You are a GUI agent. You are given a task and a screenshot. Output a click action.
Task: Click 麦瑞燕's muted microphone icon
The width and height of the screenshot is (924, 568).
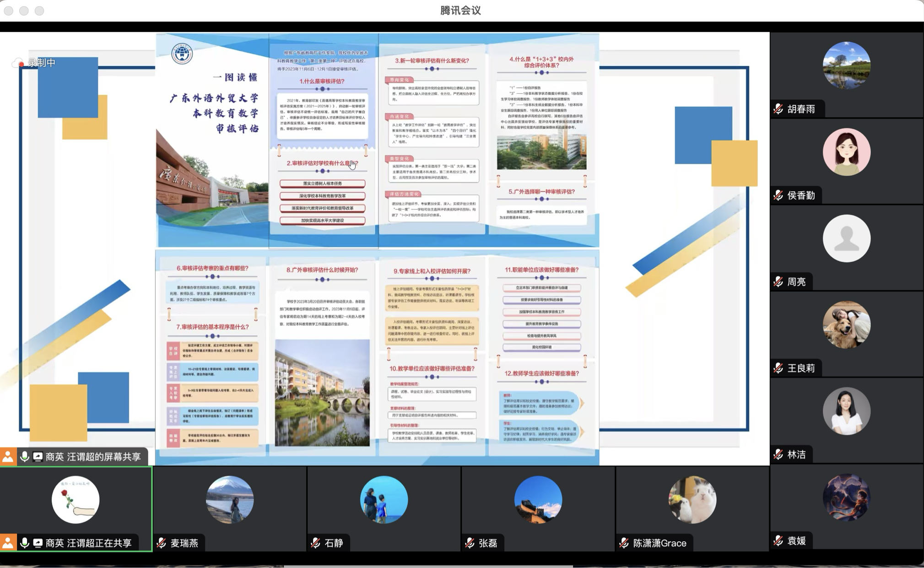[162, 543]
